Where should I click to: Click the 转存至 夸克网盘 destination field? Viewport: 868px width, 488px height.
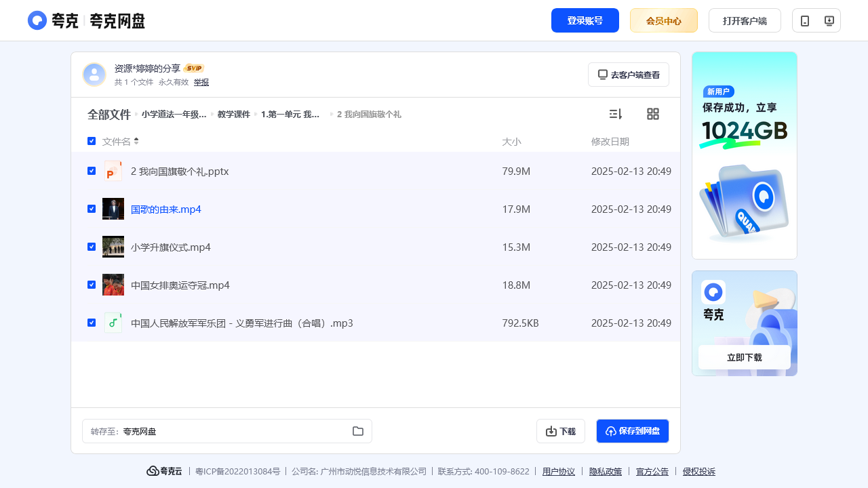click(x=227, y=431)
